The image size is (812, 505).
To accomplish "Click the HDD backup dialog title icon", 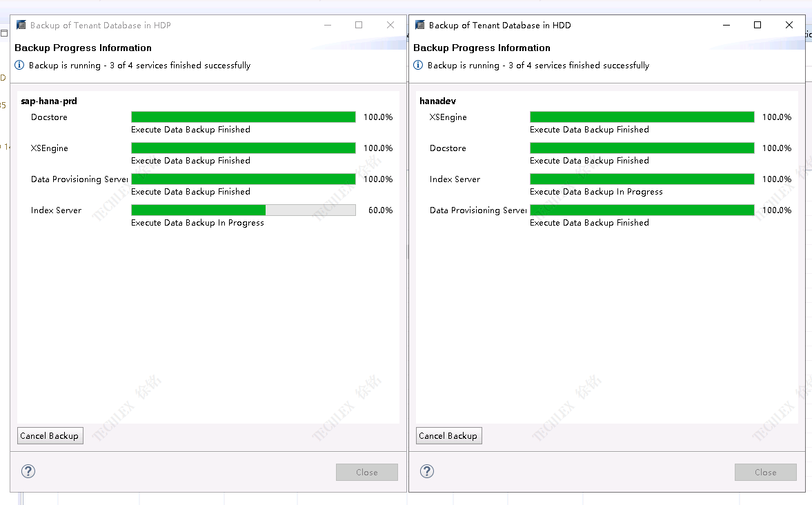I will [420, 25].
